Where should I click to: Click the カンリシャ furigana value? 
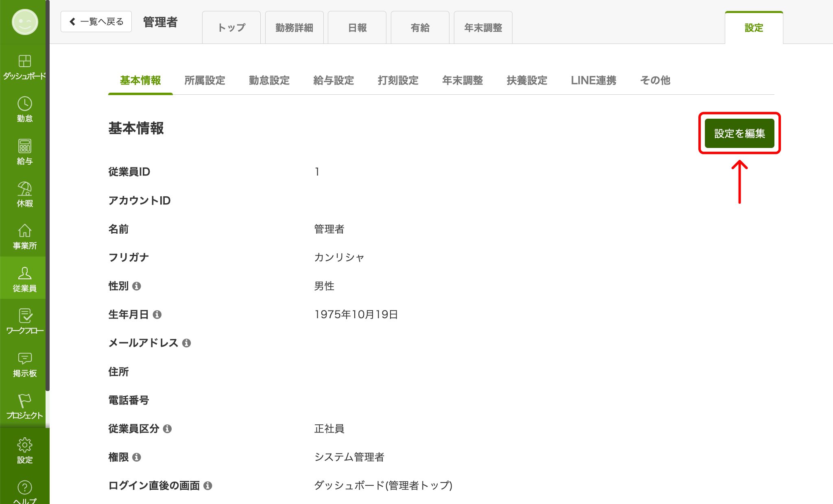339,258
